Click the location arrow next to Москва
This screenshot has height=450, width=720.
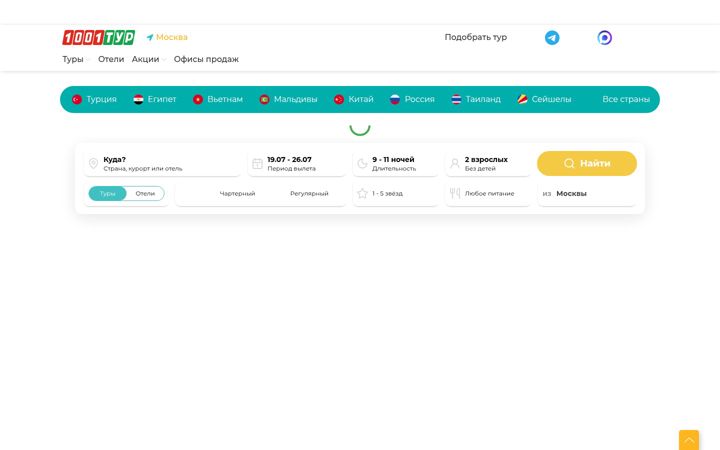click(x=150, y=37)
